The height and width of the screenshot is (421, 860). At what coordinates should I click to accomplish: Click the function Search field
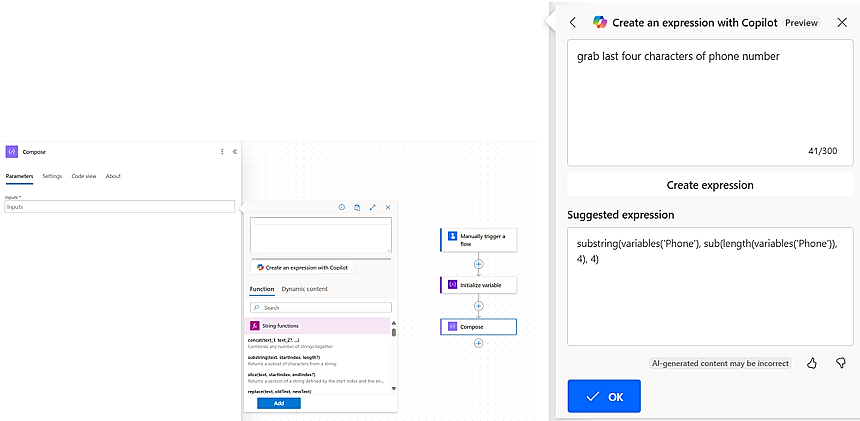pyautogui.click(x=320, y=308)
